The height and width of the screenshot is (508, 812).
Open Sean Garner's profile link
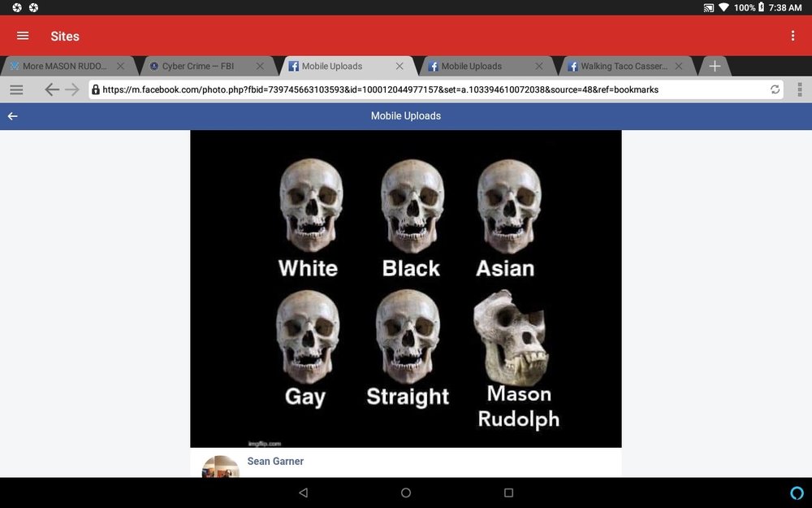pos(275,462)
